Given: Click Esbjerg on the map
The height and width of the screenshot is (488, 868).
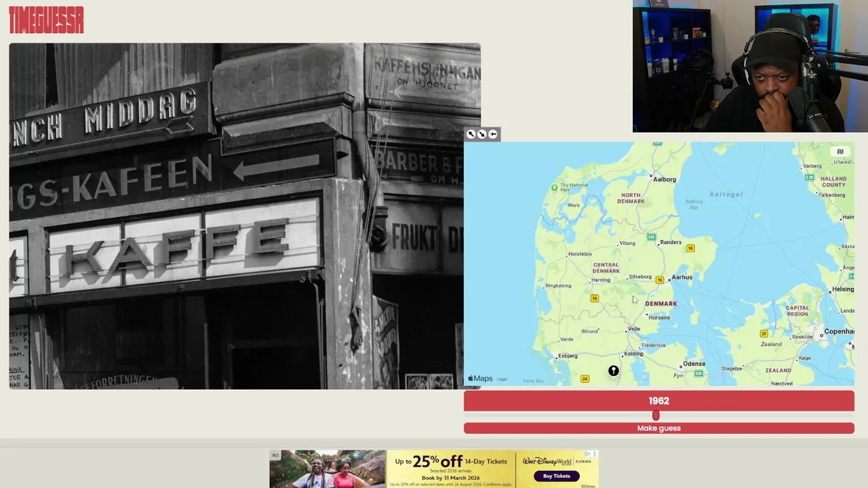Looking at the screenshot, I should 568,356.
